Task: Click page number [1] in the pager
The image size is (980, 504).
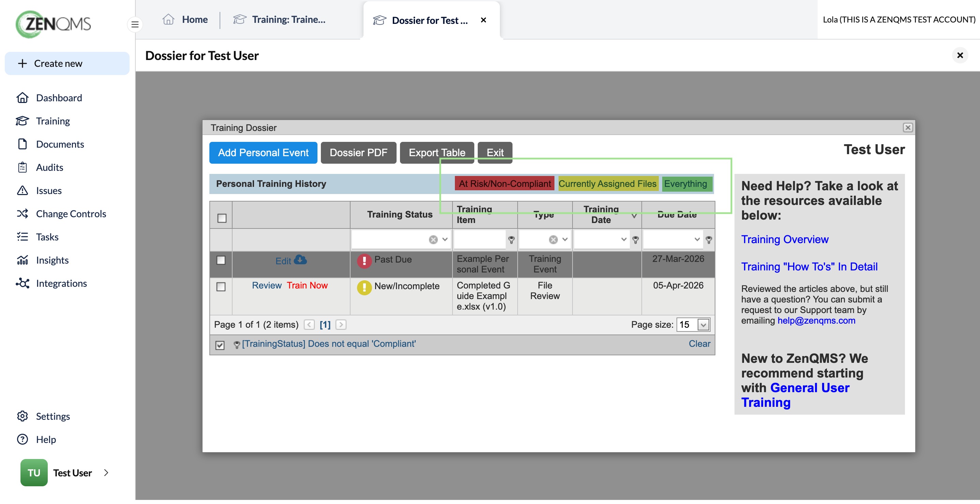Action: tap(325, 325)
